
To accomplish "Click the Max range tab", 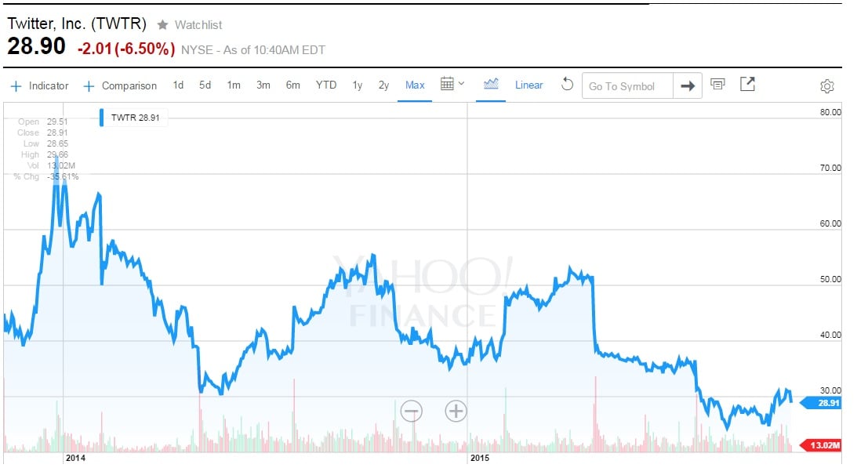I will (415, 85).
